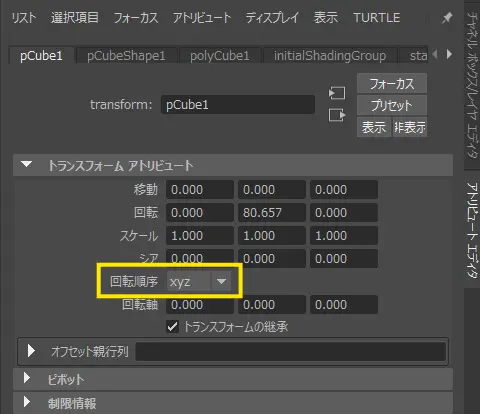Click the スケール Y value field
This screenshot has width=480, height=414.
[272, 236]
